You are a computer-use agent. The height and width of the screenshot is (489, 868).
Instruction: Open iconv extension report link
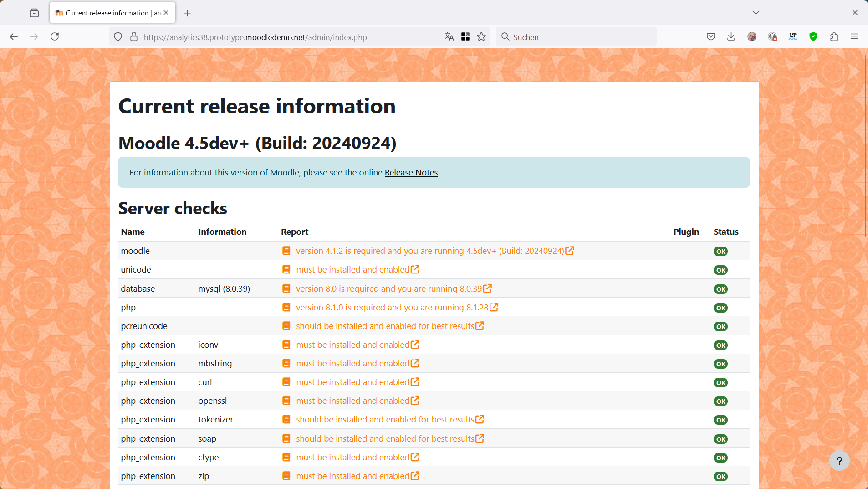357,345
